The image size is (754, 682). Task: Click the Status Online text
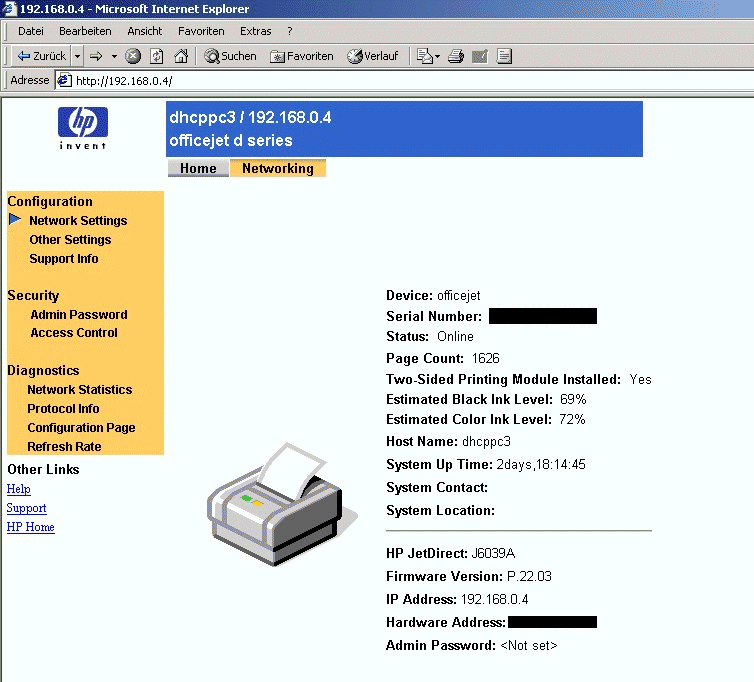[430, 337]
